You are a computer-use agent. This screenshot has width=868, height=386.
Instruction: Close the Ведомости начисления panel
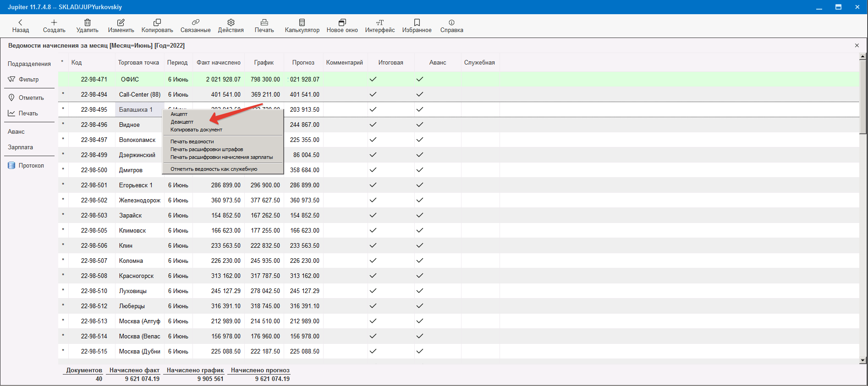[x=857, y=45]
